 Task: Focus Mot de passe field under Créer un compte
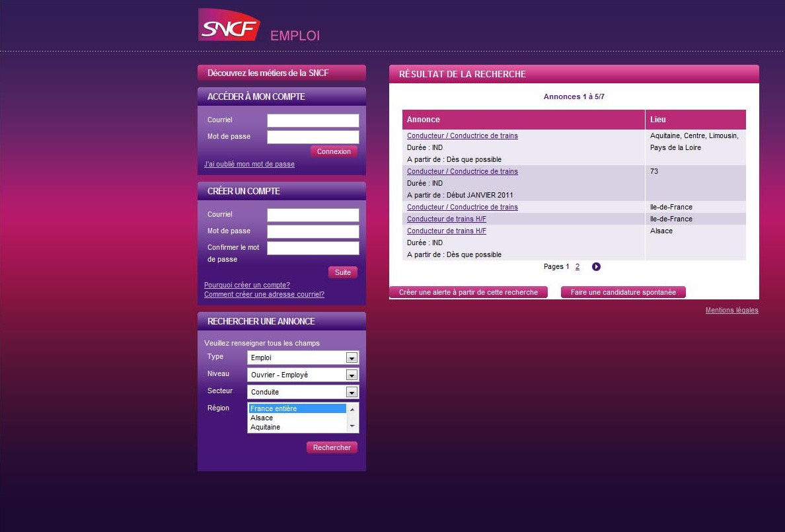(x=313, y=231)
